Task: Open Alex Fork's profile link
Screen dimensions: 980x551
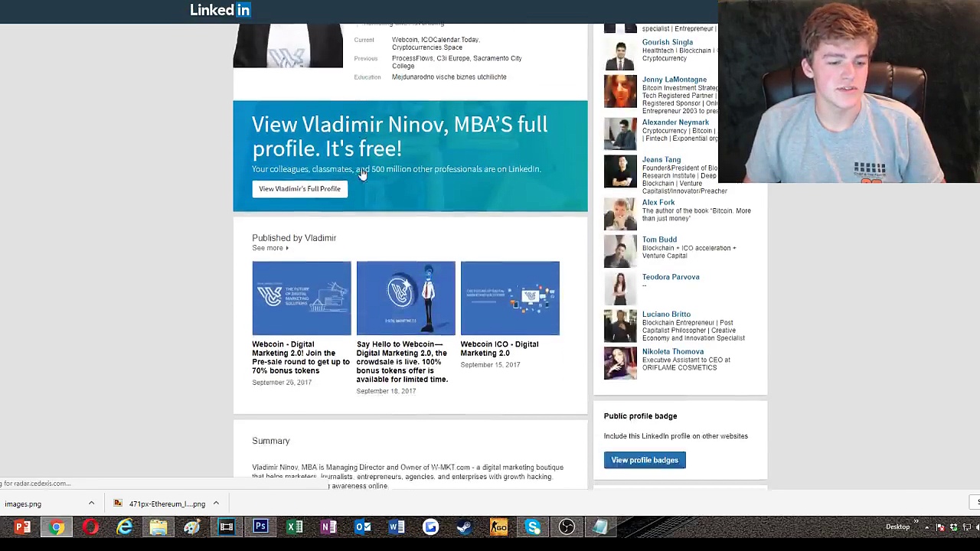Action: [658, 203]
